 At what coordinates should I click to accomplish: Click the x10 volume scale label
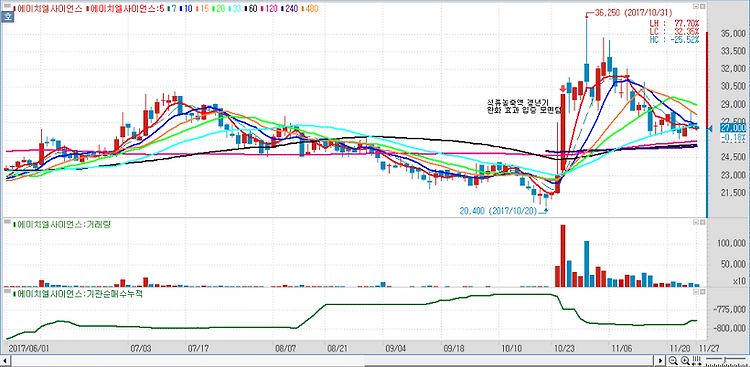(739, 281)
